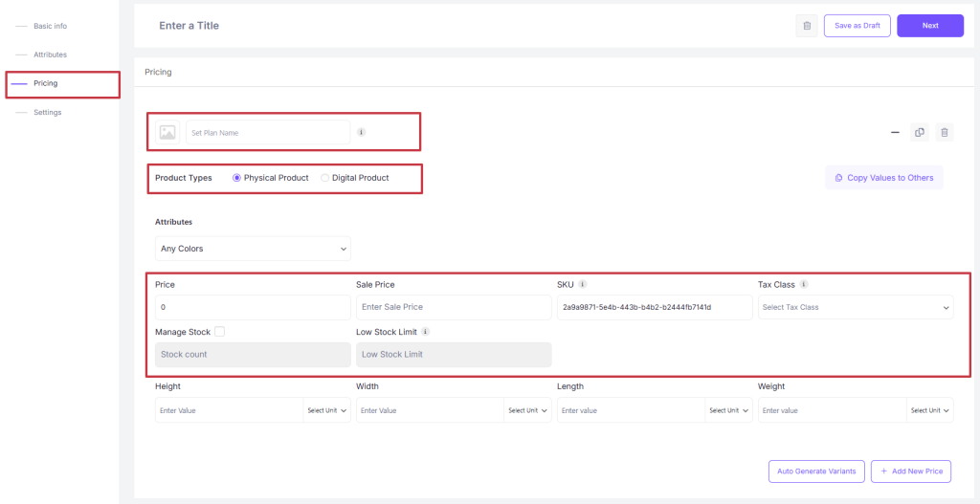Click the Save as Draft button

tap(857, 26)
